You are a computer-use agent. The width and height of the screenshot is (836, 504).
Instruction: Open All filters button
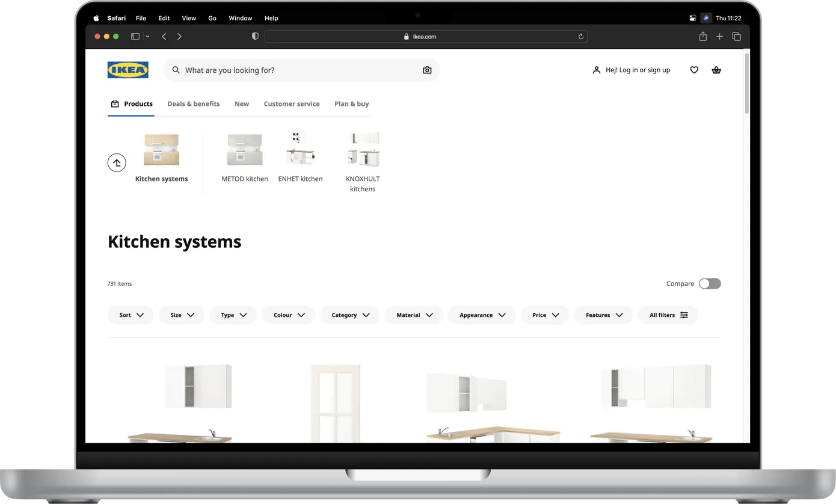coord(668,315)
